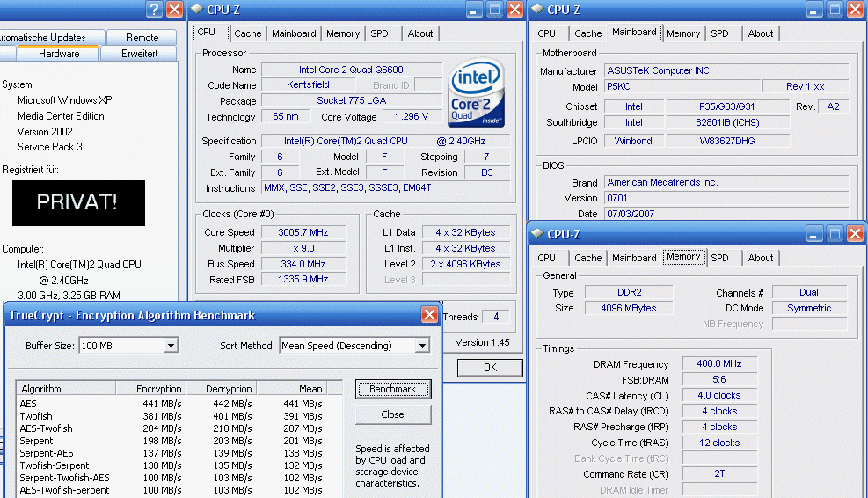Open the Erweitert tab in System Properties

coord(140,54)
